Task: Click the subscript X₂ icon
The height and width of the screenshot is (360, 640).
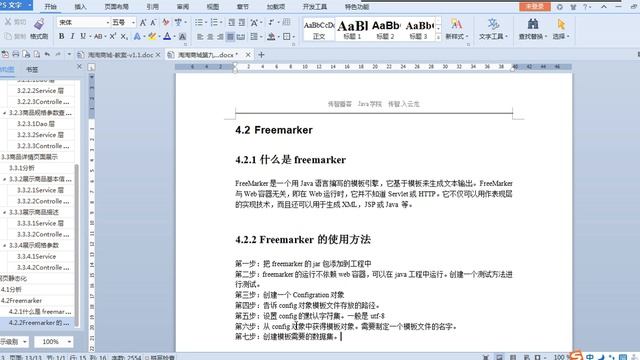Action: (x=124, y=36)
